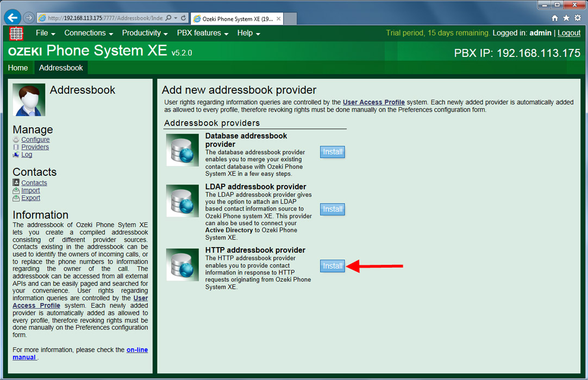Click the Configure gear icon in Manage

pos(16,140)
